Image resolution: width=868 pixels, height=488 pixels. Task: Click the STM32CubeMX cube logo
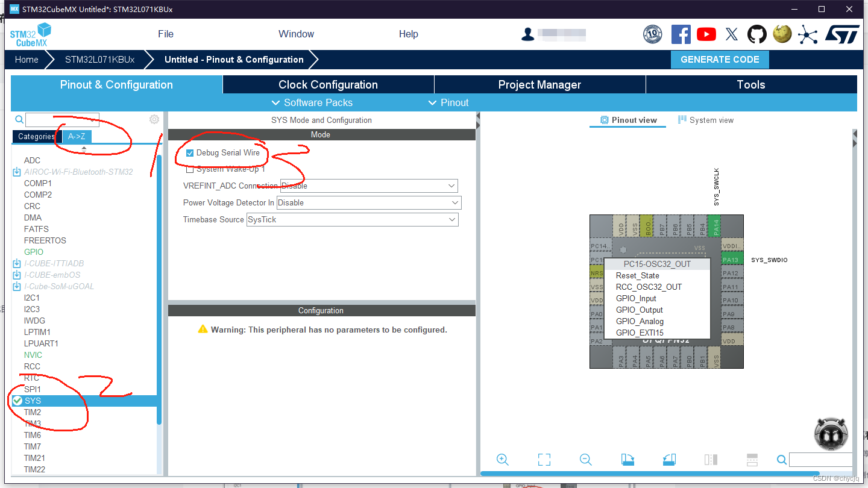(30, 35)
